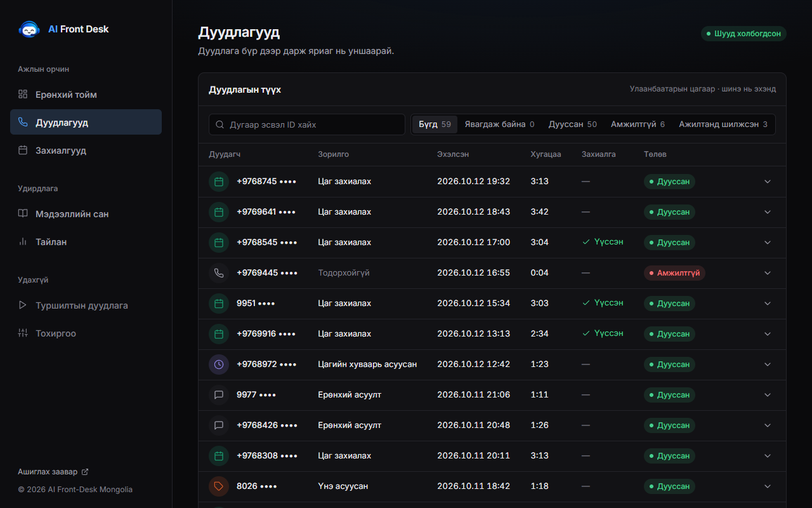Select the Ажилтанд шилжсэн 3 filter tab
812x508 pixels.
point(723,124)
